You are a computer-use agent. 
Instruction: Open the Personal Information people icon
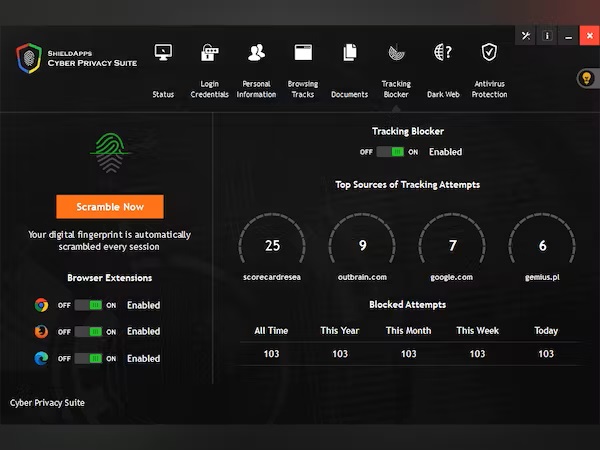point(256,52)
